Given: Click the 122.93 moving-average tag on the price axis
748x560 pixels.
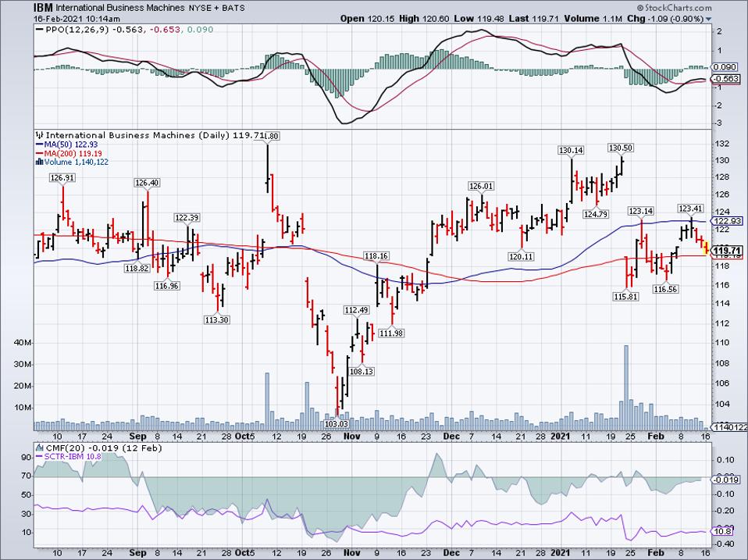Looking at the screenshot, I should 728,221.
